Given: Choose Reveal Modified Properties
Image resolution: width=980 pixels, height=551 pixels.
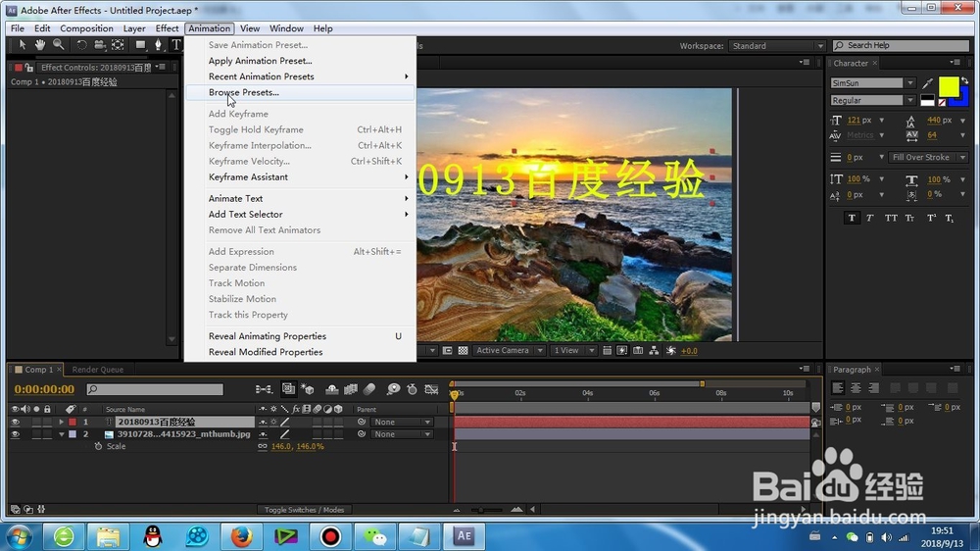Looking at the screenshot, I should click(x=300, y=352).
